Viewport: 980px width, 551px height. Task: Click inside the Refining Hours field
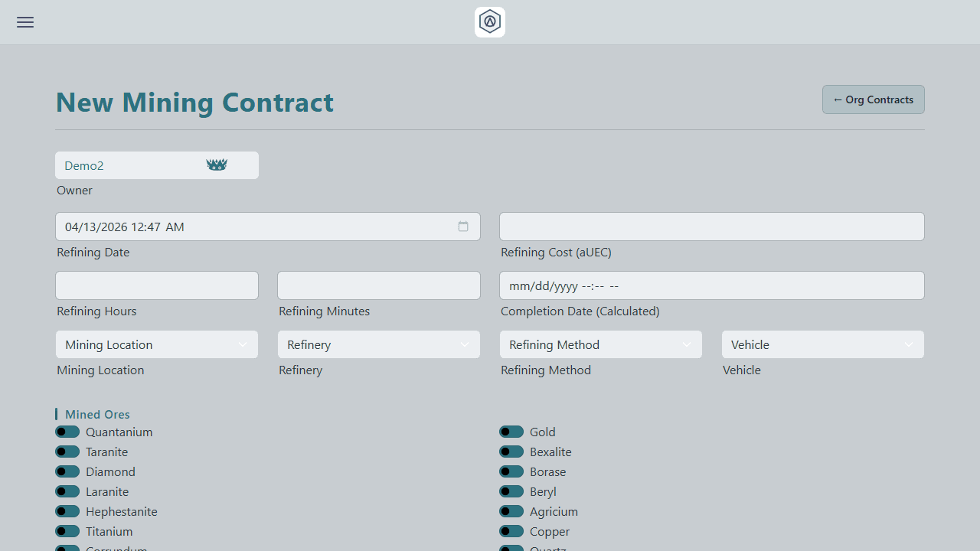click(156, 285)
